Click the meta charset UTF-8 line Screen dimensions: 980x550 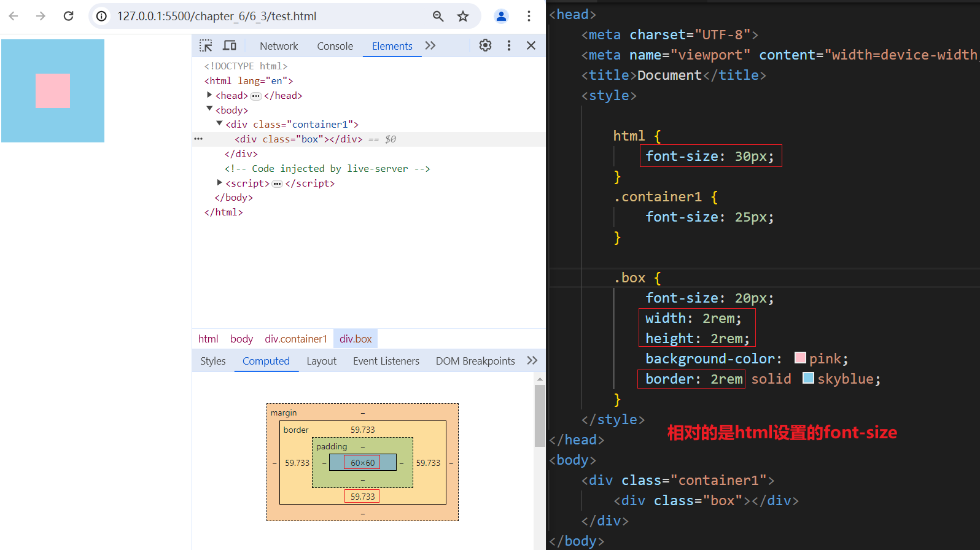click(670, 34)
